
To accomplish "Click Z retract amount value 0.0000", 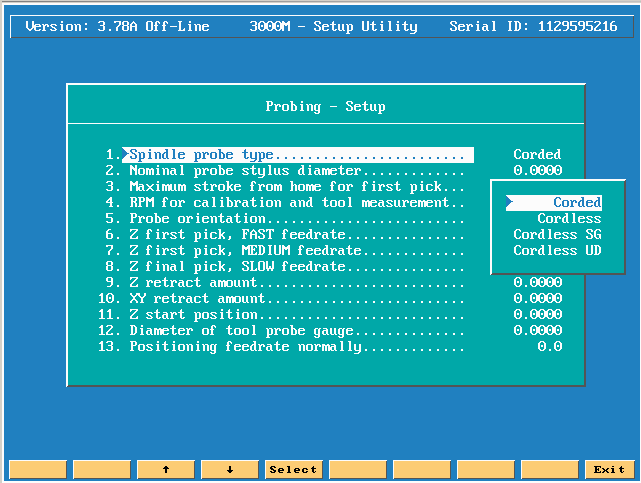I will (538, 282).
